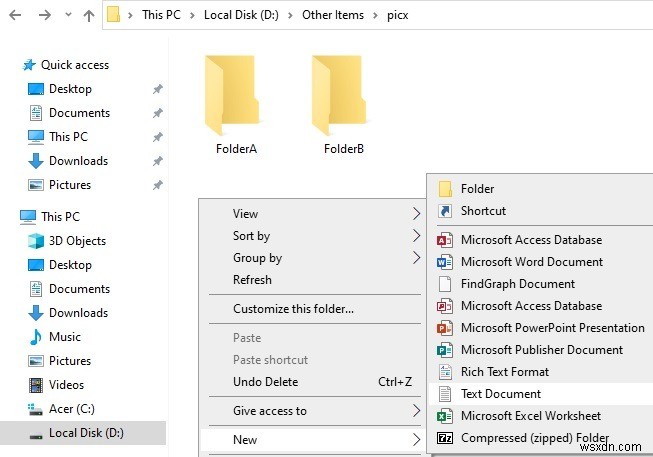Image resolution: width=653 pixels, height=457 pixels.
Task: Go forward with the Forward arrow
Action: [x=45, y=15]
